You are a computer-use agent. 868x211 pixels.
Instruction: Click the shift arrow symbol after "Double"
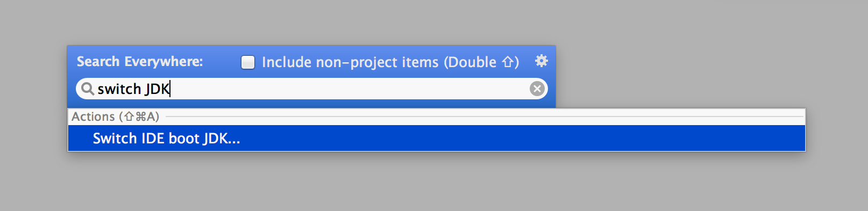pyautogui.click(x=508, y=62)
